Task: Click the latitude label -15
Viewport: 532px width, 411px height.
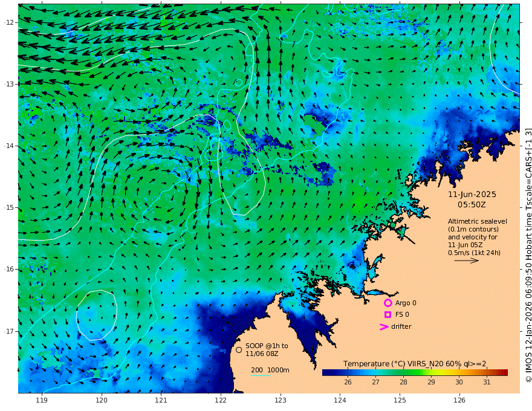Action: pos(10,207)
